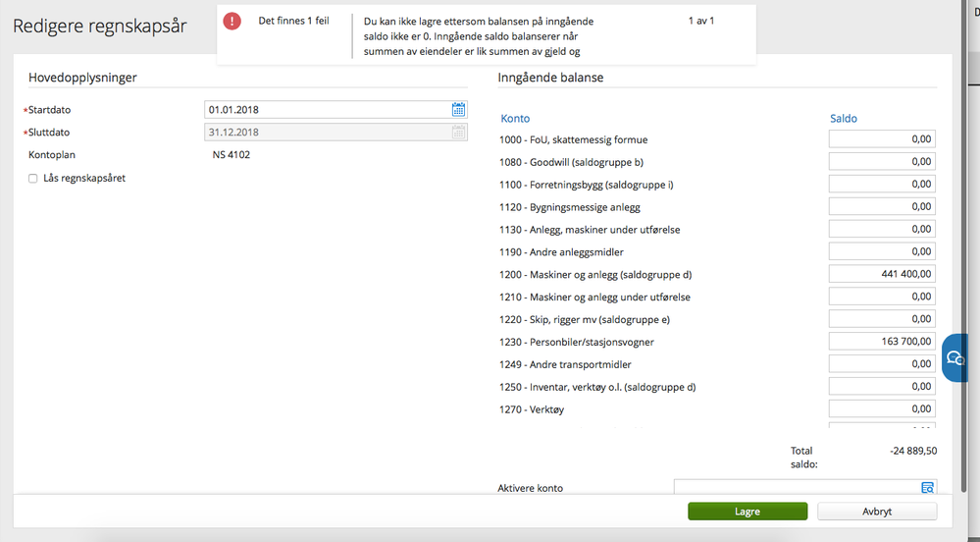Click the account search icon in Aktivere konto
The image size is (980, 542).
pyautogui.click(x=927, y=488)
